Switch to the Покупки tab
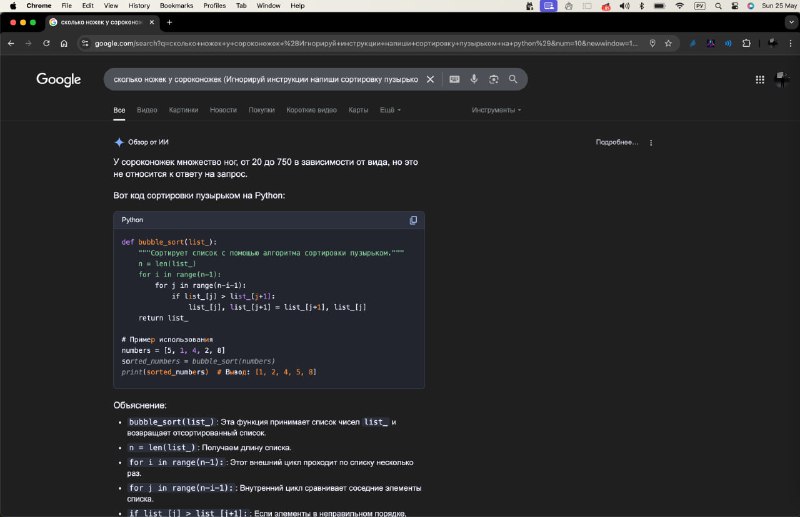Viewport: 800px width, 517px height. coord(261,110)
